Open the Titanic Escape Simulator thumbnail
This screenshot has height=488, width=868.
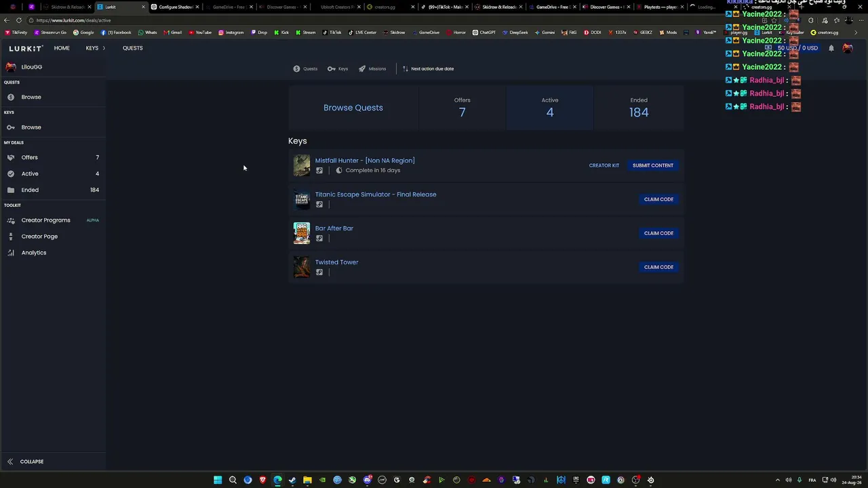[x=302, y=199]
